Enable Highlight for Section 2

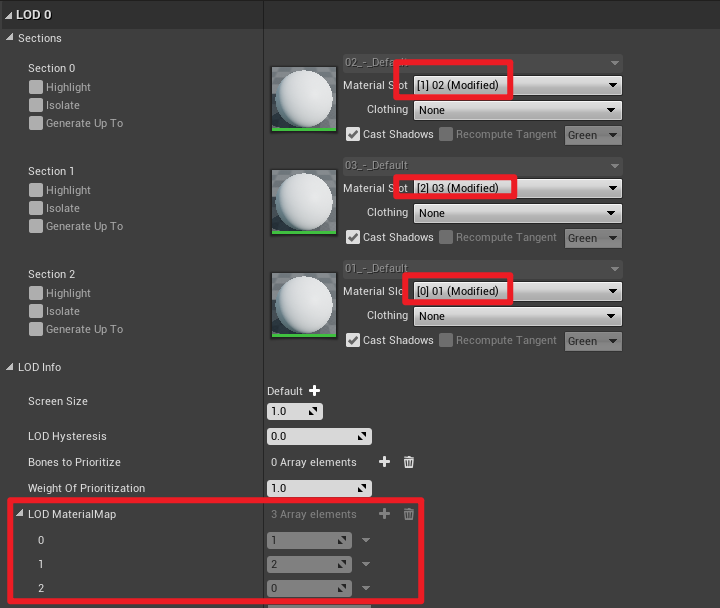pyautogui.click(x=36, y=293)
